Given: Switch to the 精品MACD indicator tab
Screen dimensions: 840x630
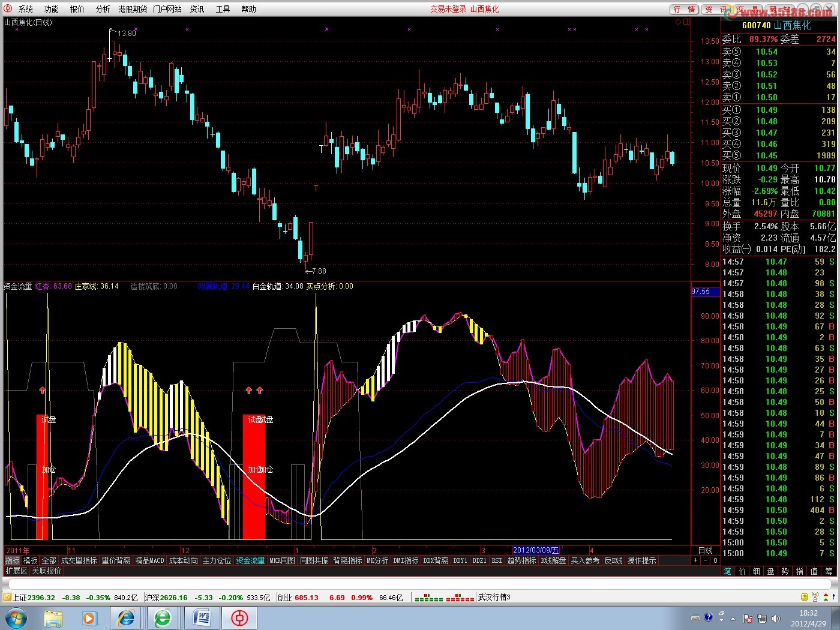Looking at the screenshot, I should click(149, 560).
